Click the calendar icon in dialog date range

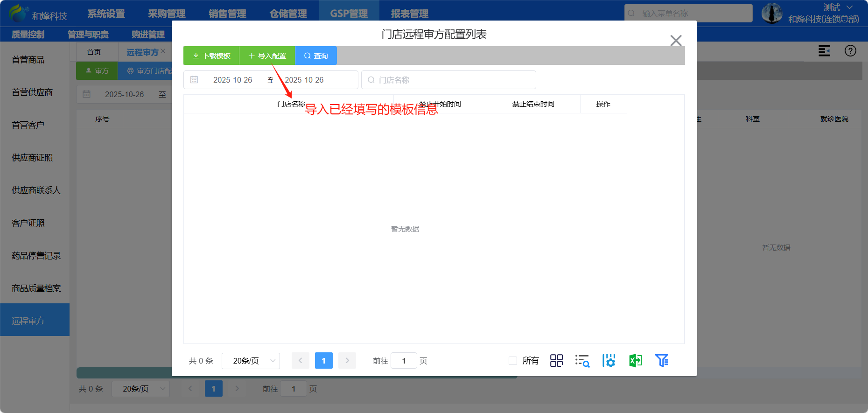point(194,80)
